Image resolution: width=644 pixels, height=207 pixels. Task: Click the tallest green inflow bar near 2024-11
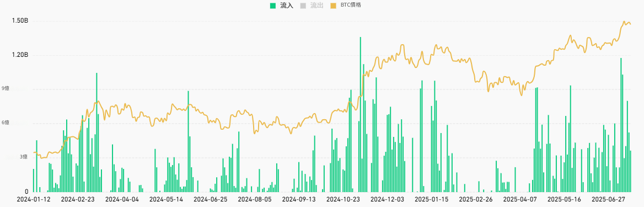coord(360,114)
